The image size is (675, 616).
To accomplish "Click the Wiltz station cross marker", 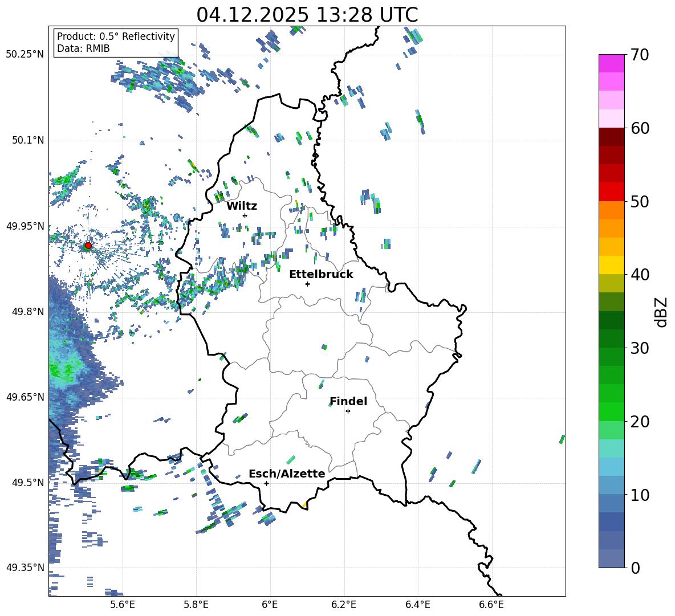I will click(x=245, y=215).
